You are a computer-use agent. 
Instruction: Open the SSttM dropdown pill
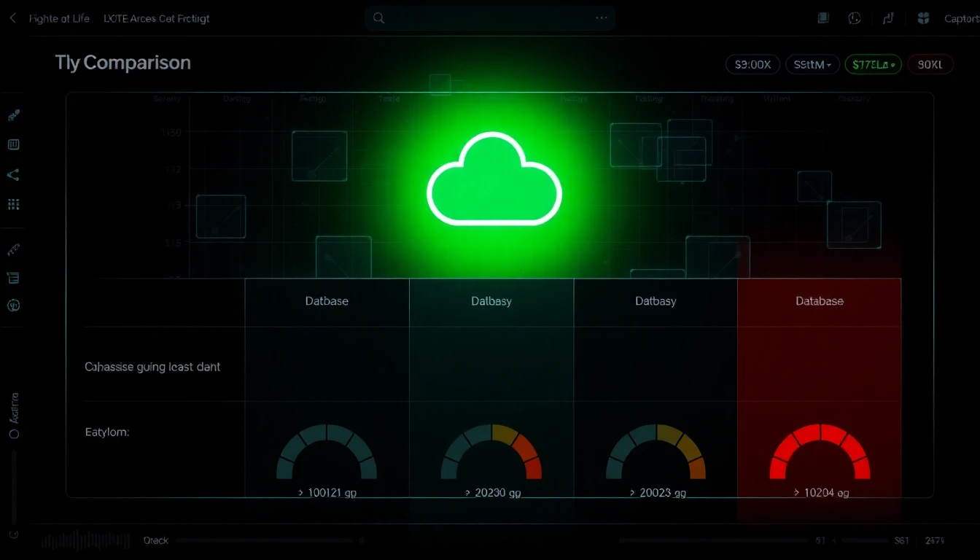(812, 65)
